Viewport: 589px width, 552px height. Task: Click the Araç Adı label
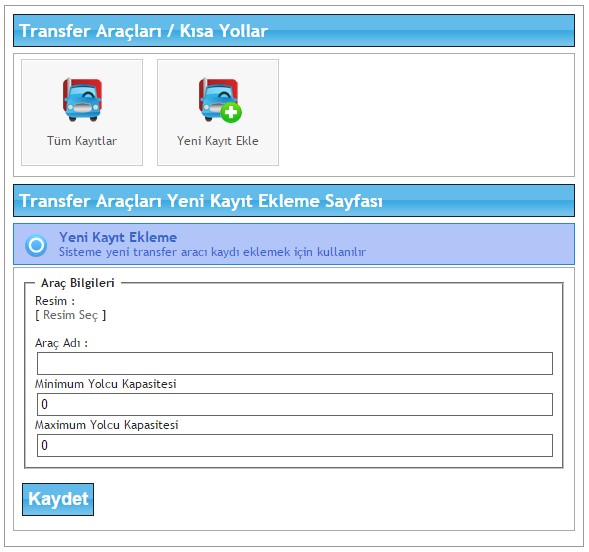61,343
